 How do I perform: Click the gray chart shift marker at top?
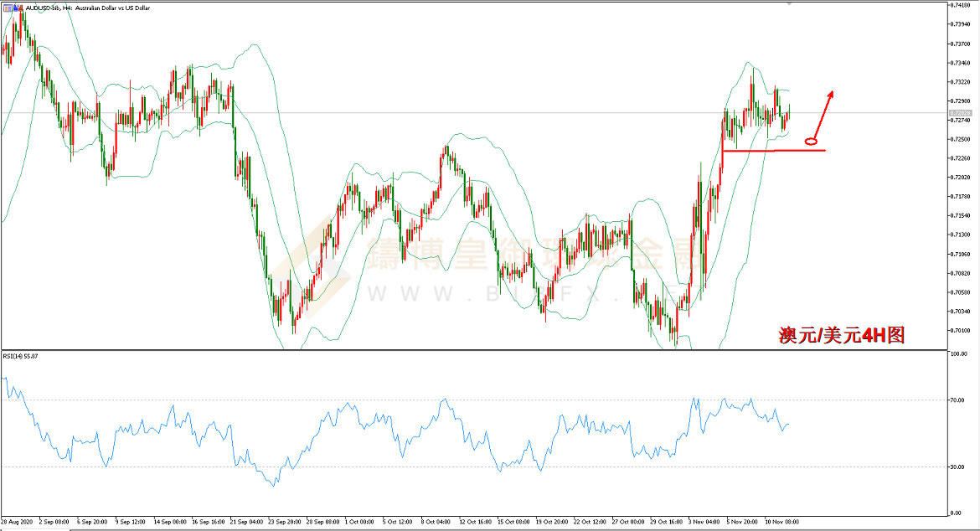(x=788, y=3)
